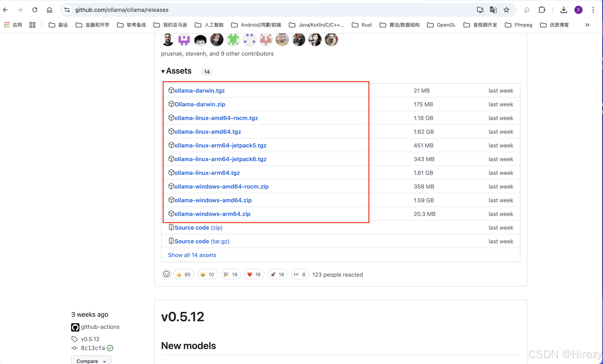Download ollama-darwin.tgz

click(199, 91)
